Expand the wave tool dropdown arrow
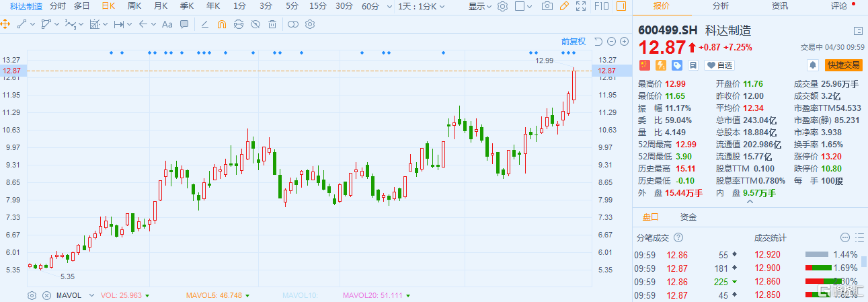 pos(81,25)
